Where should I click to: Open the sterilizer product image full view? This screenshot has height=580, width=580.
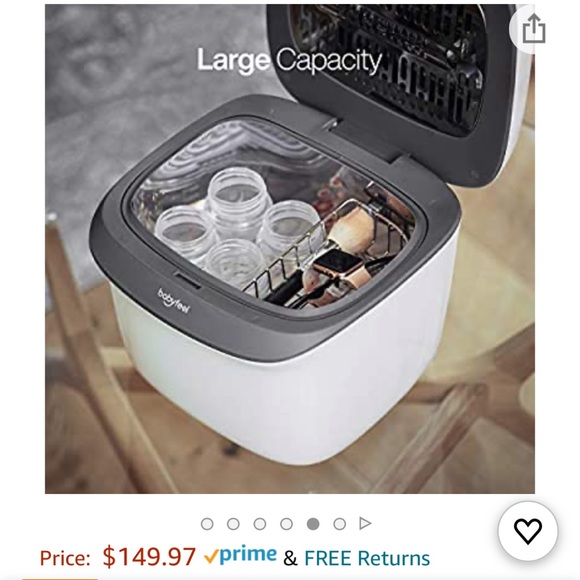[x=290, y=249]
